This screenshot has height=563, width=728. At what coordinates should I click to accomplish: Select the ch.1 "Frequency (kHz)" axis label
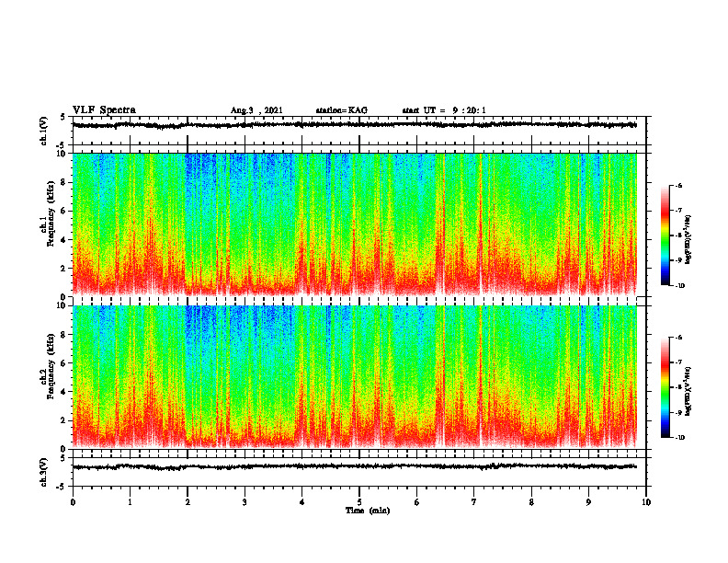[51, 213]
